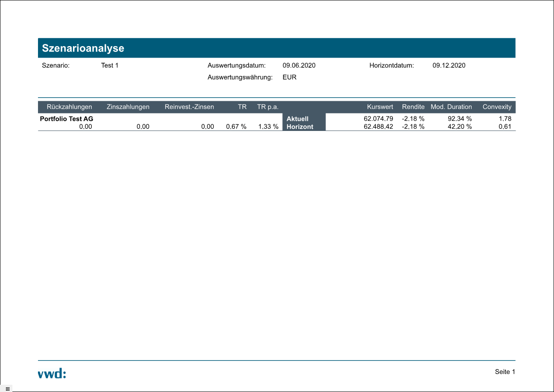554x392 pixels.
Task: Select the Mod. Duration column header
Action: [x=451, y=107]
